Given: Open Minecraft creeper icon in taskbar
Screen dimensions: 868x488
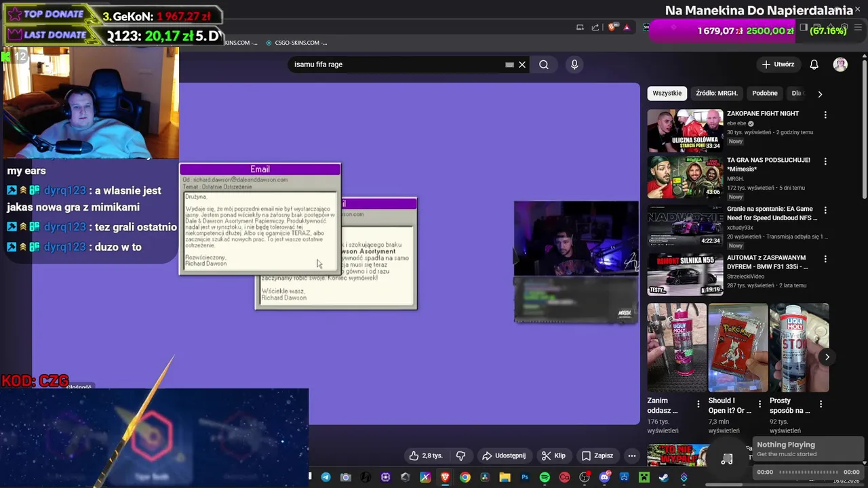Looking at the screenshot, I should (644, 477).
